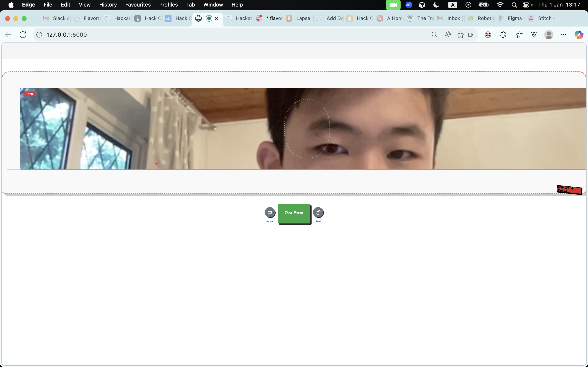
Task: Open the Settings and more ellipsis menu
Action: (x=563, y=35)
